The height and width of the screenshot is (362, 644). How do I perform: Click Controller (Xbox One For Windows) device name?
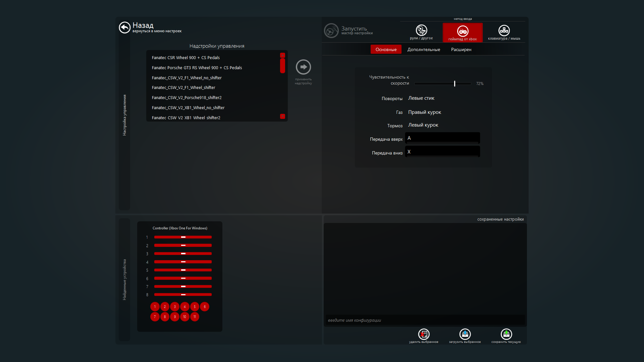[x=180, y=228]
